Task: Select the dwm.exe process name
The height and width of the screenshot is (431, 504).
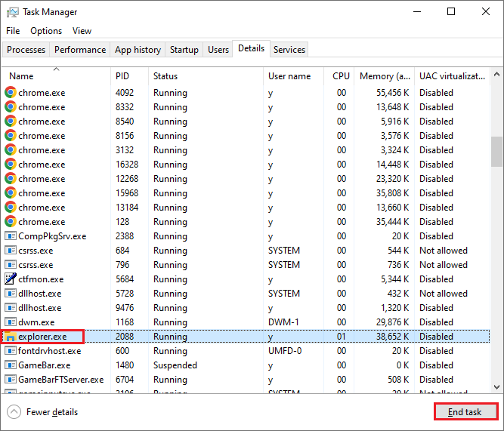Action: [x=36, y=322]
